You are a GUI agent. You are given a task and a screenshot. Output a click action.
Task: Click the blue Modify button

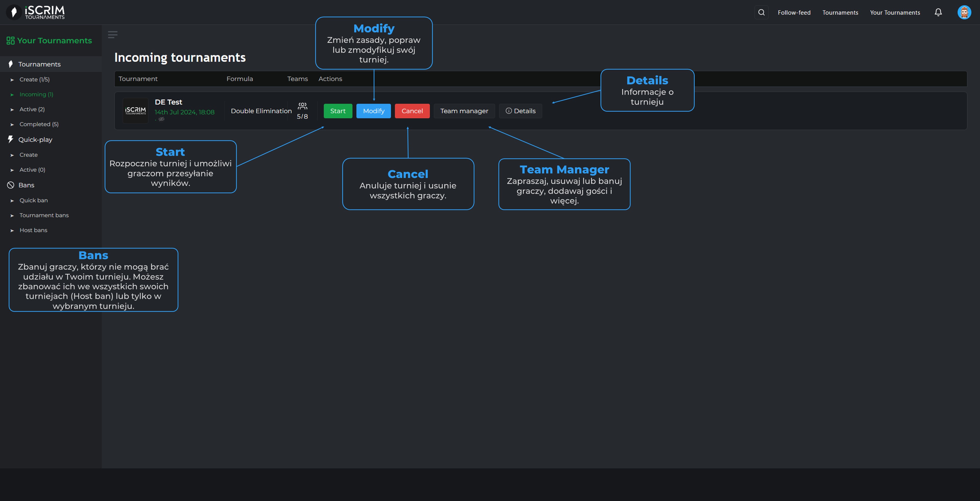pos(373,111)
